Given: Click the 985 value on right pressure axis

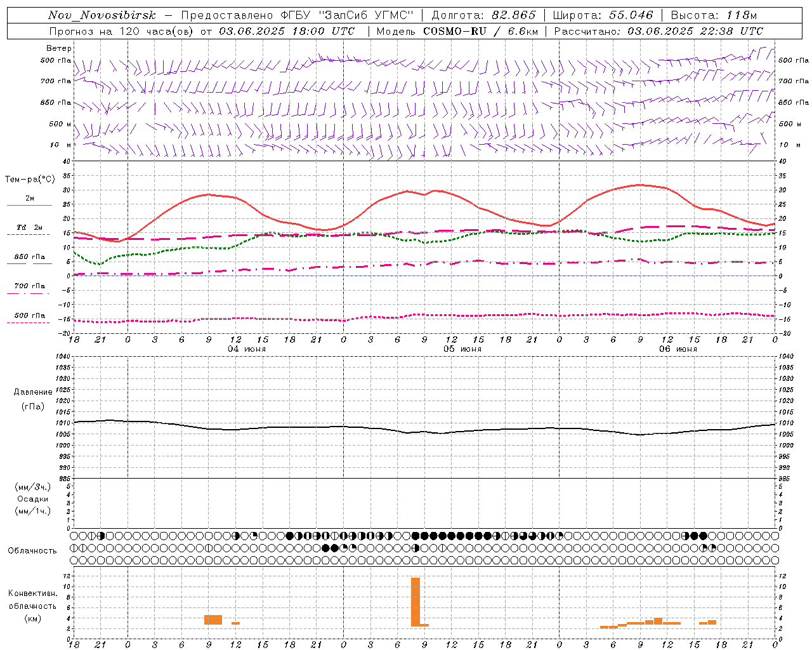Looking at the screenshot, I should pos(785,479).
